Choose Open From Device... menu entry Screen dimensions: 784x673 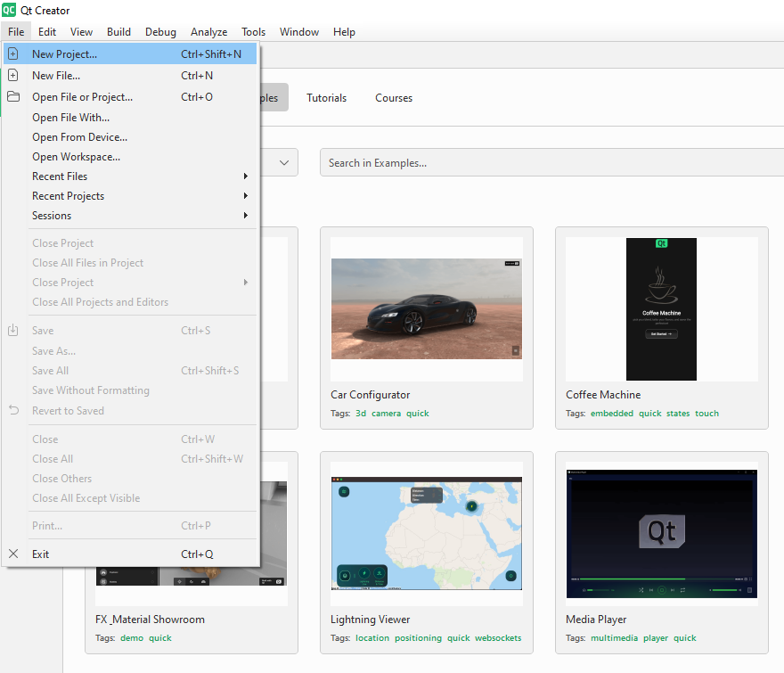[x=79, y=137]
